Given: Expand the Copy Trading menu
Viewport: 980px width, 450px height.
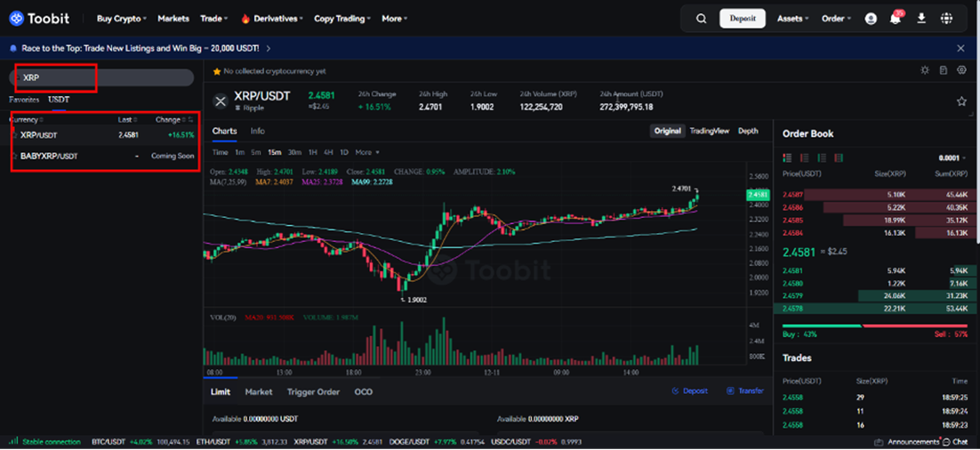Looking at the screenshot, I should [342, 19].
